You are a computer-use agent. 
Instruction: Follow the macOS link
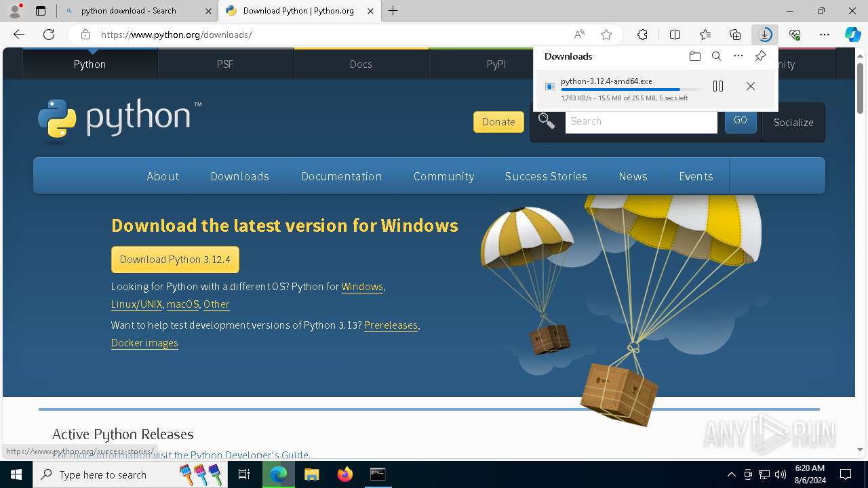coord(183,304)
